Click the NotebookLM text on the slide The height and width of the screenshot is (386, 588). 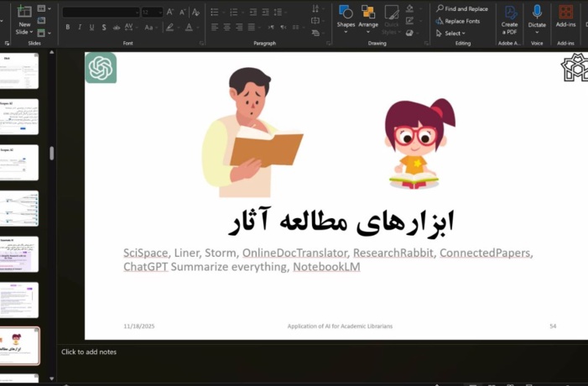pos(326,267)
